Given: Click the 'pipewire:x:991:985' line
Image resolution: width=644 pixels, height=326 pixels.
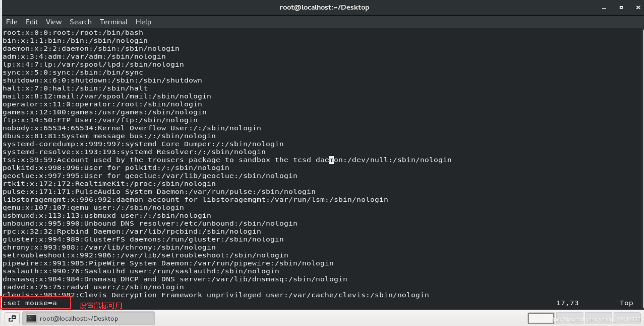Looking at the screenshot, I should point(168,264).
